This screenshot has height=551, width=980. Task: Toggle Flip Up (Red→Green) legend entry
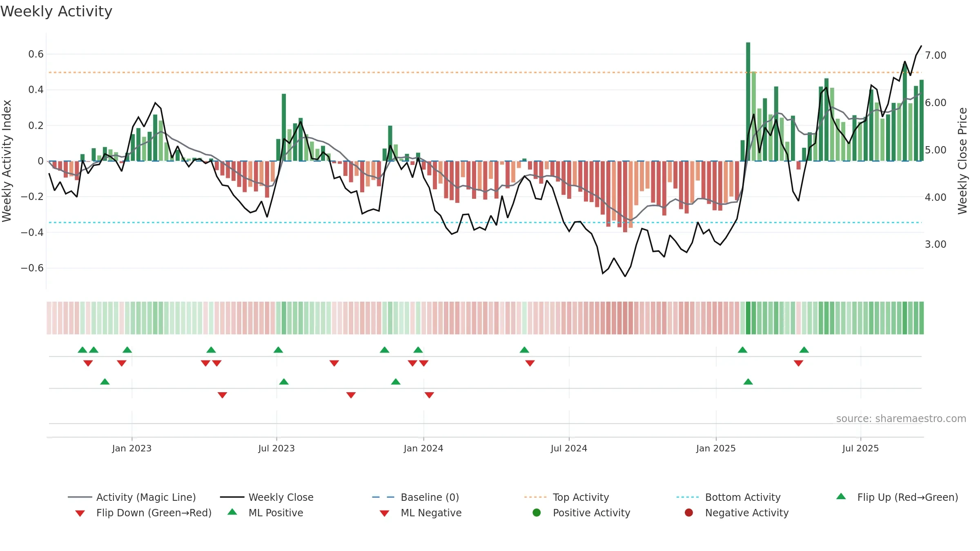click(897, 497)
